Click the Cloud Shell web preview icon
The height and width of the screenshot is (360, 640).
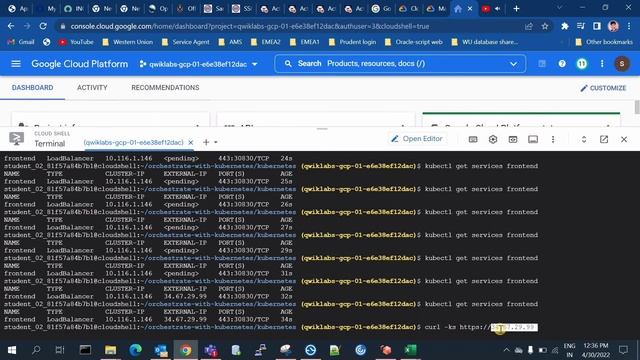(x=513, y=139)
